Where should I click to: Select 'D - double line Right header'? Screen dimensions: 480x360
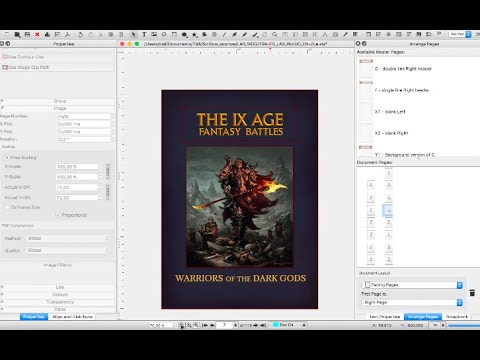pyautogui.click(x=403, y=69)
